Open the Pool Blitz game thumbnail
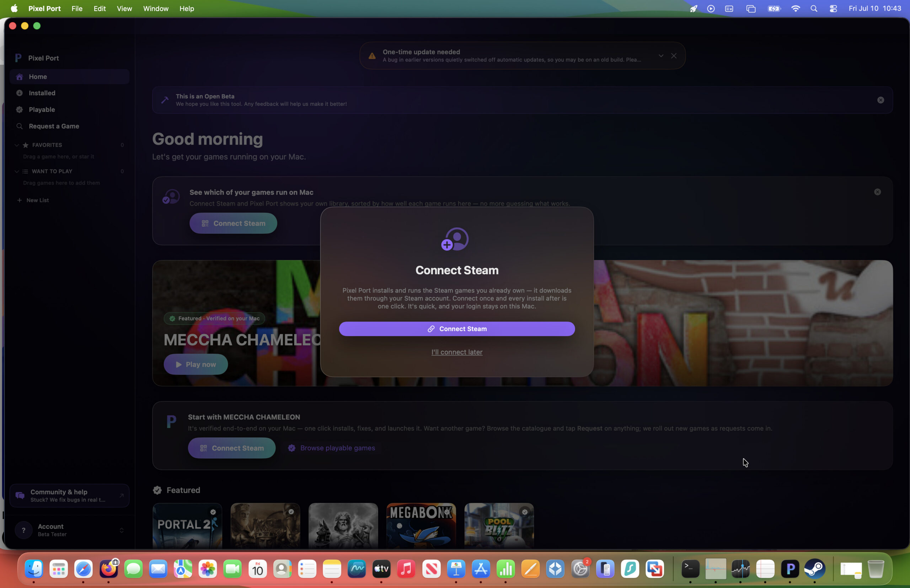The height and width of the screenshot is (588, 910). coord(499,526)
